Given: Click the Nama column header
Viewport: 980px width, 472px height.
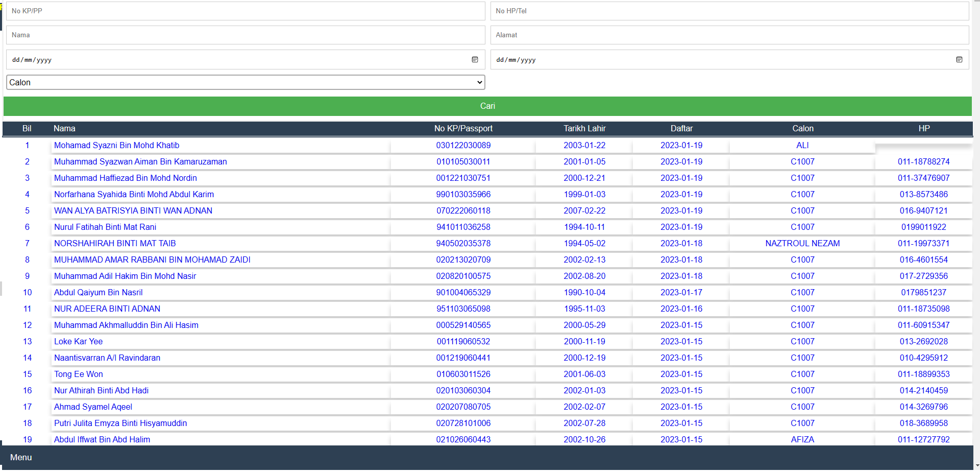Looking at the screenshot, I should point(64,128).
